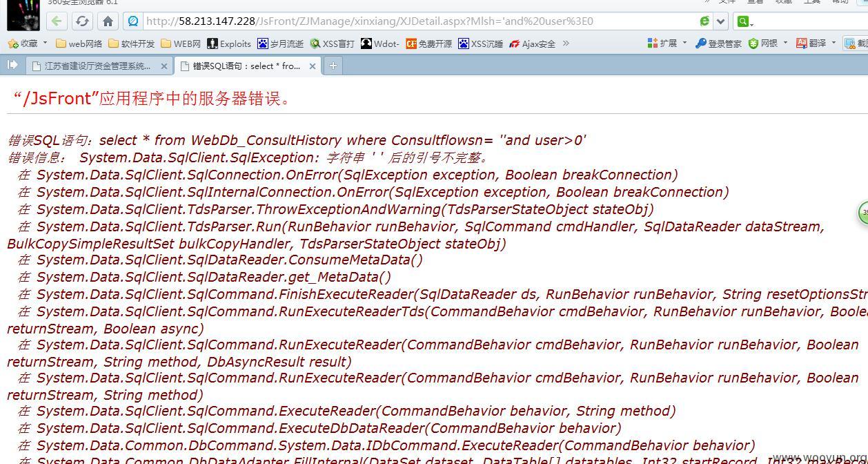Screen dimensions: 868x464
Task: Click the SqlInternalConnection.OnError stack line
Action: 373,192
